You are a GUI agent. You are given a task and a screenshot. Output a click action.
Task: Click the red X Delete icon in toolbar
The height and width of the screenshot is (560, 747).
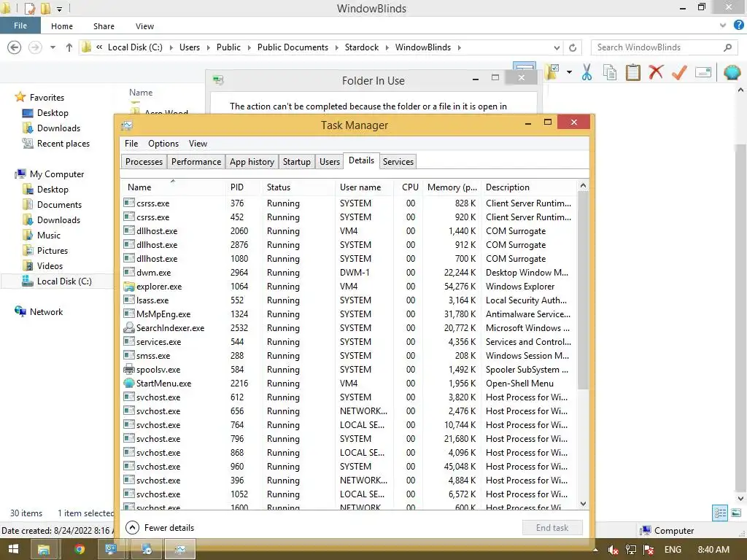click(x=656, y=72)
